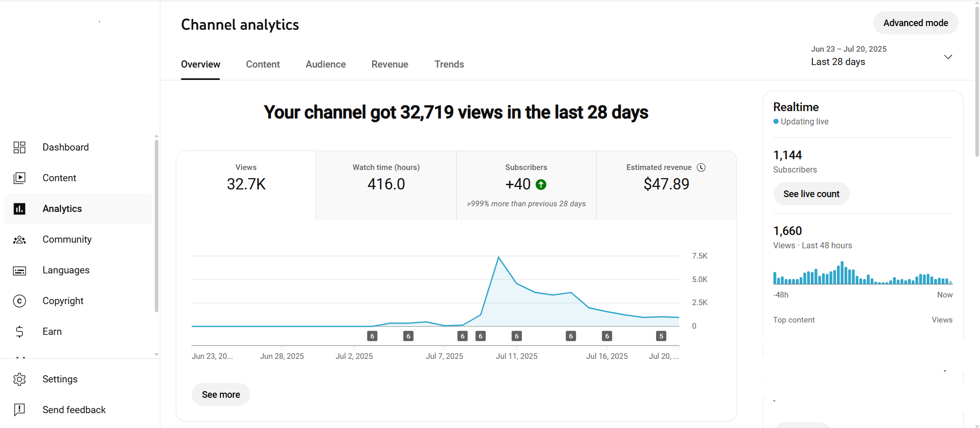Select the Analytics bar chart icon
980x428 pixels.
point(19,209)
